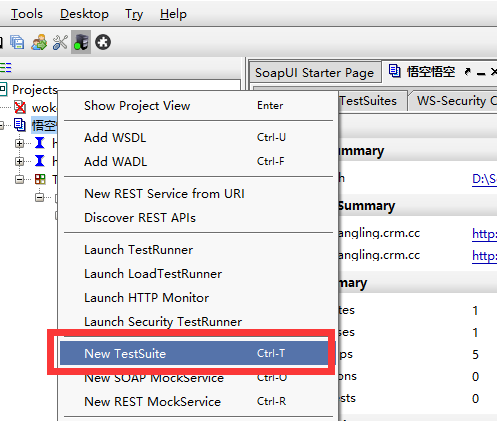497x421 pixels.
Task: Select the wok project in navigator
Action: coord(44,107)
